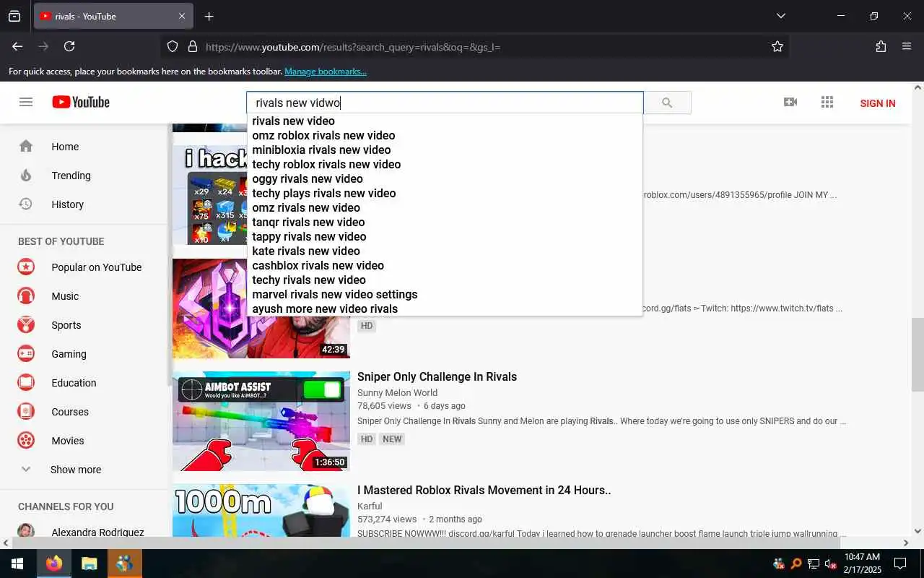The width and height of the screenshot is (924, 578).
Task: Click the Movies film reel icon
Action: click(x=26, y=440)
